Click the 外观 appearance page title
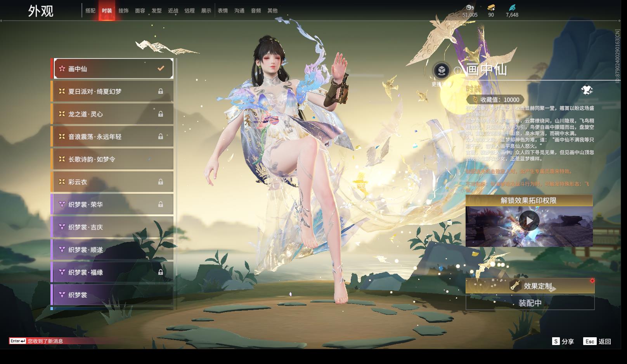Image resolution: width=627 pixels, height=364 pixels. [x=41, y=11]
